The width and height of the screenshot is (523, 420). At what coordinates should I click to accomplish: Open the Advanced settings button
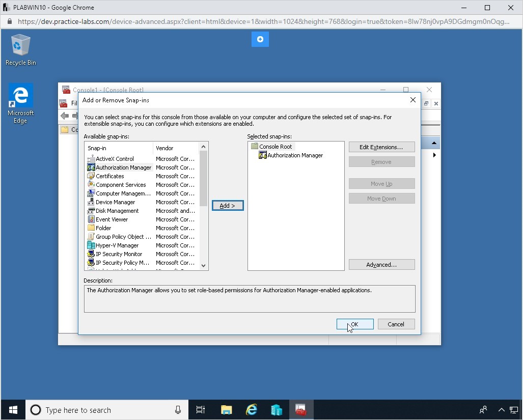click(x=381, y=265)
